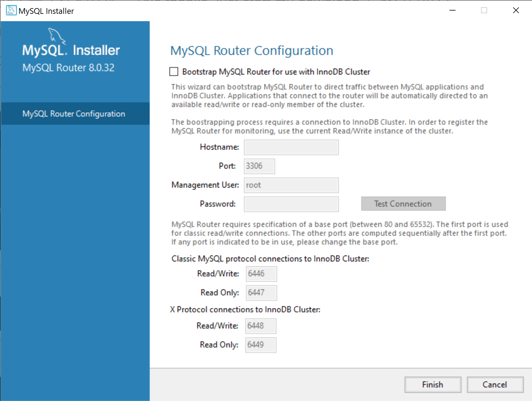Click the Management User field containing root
This screenshot has height=401, width=532.
point(290,185)
